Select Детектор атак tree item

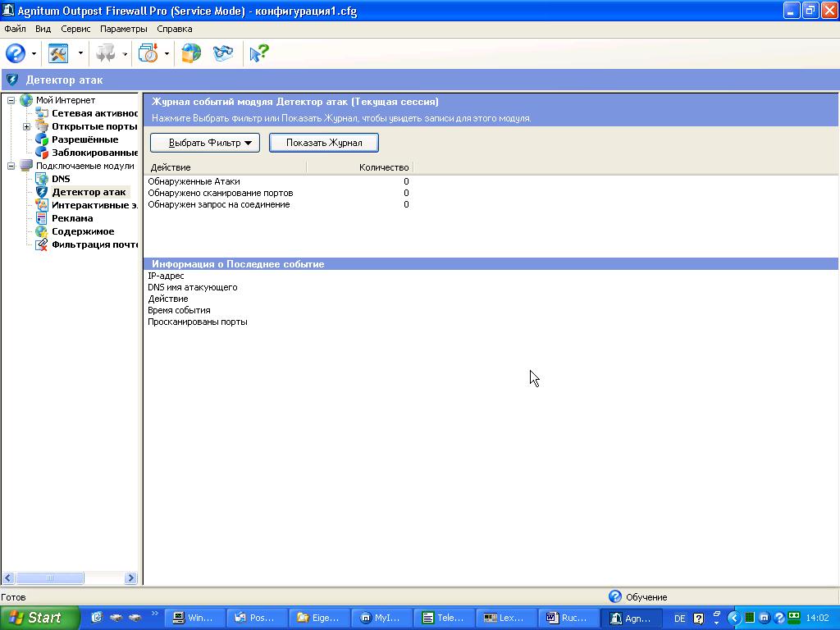coord(89,192)
